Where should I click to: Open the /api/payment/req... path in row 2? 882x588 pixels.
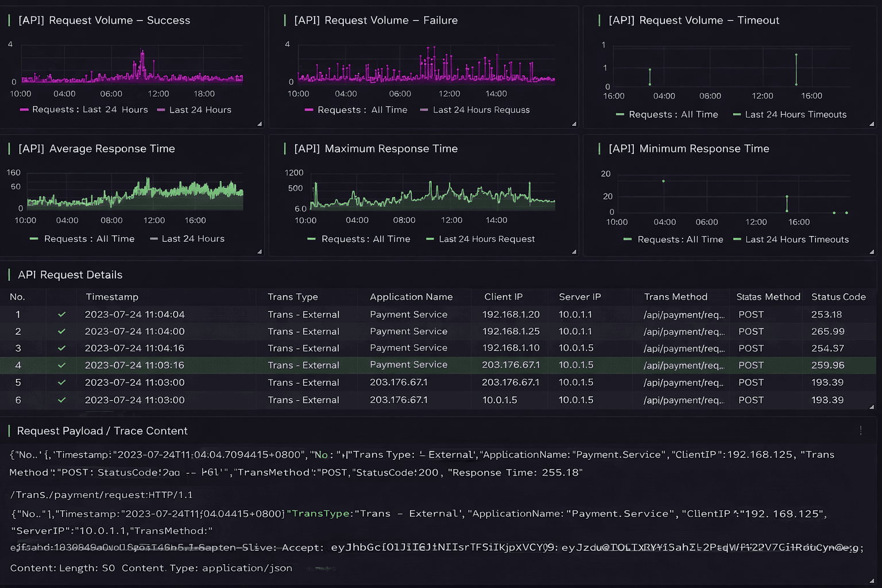coord(684,332)
